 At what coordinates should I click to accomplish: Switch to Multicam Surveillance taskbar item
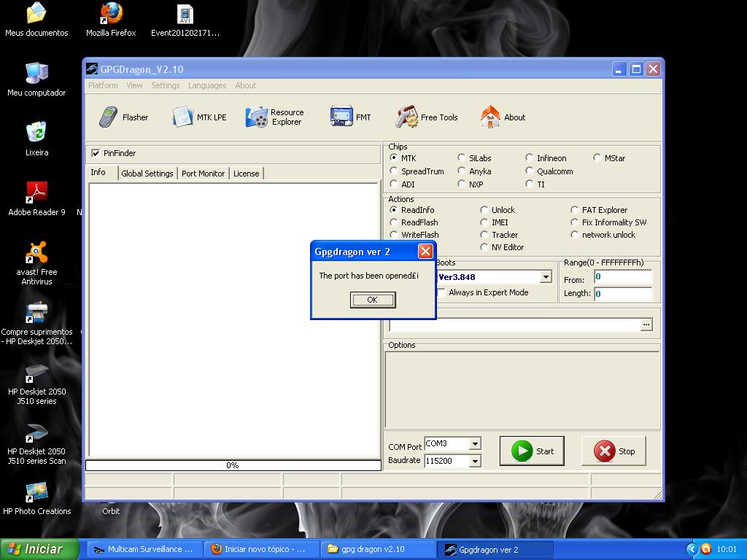(x=144, y=549)
